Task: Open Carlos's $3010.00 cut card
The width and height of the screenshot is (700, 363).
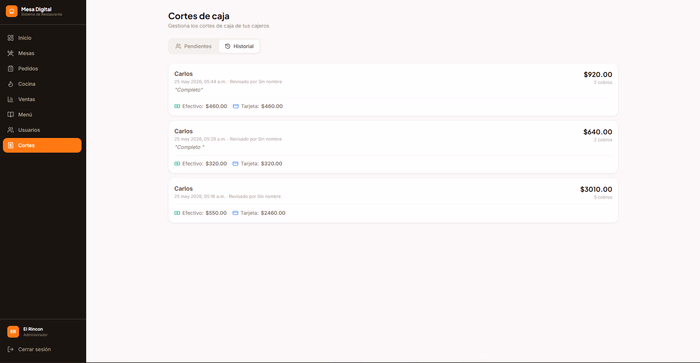Action: pyautogui.click(x=393, y=200)
